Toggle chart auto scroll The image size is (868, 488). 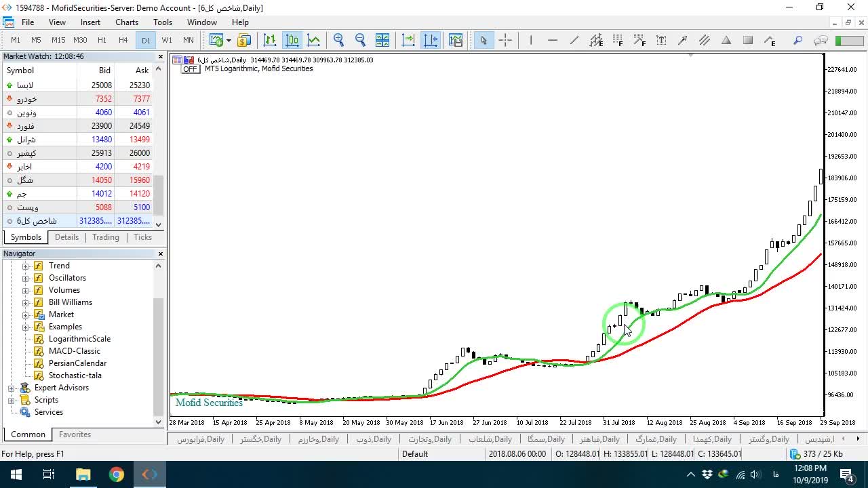[x=408, y=40]
